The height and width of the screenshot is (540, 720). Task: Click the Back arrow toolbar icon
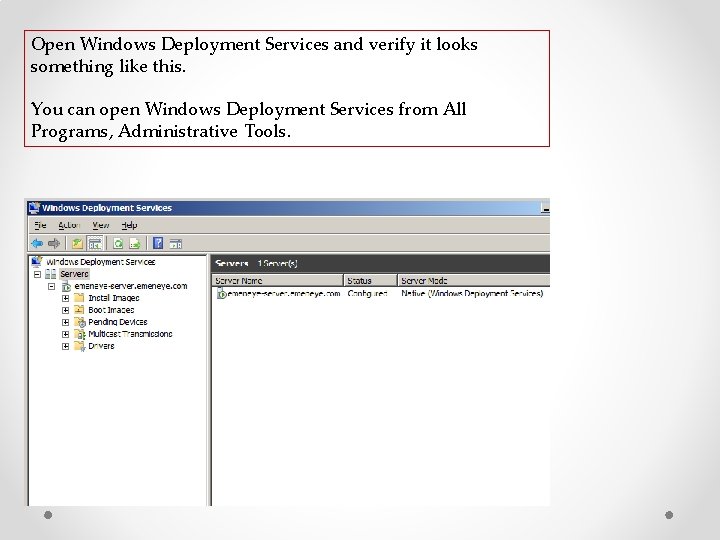37,243
